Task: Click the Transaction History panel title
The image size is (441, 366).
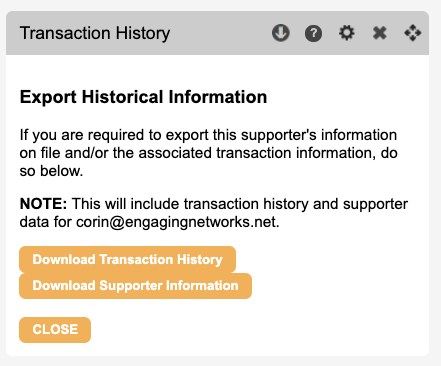Action: click(95, 33)
